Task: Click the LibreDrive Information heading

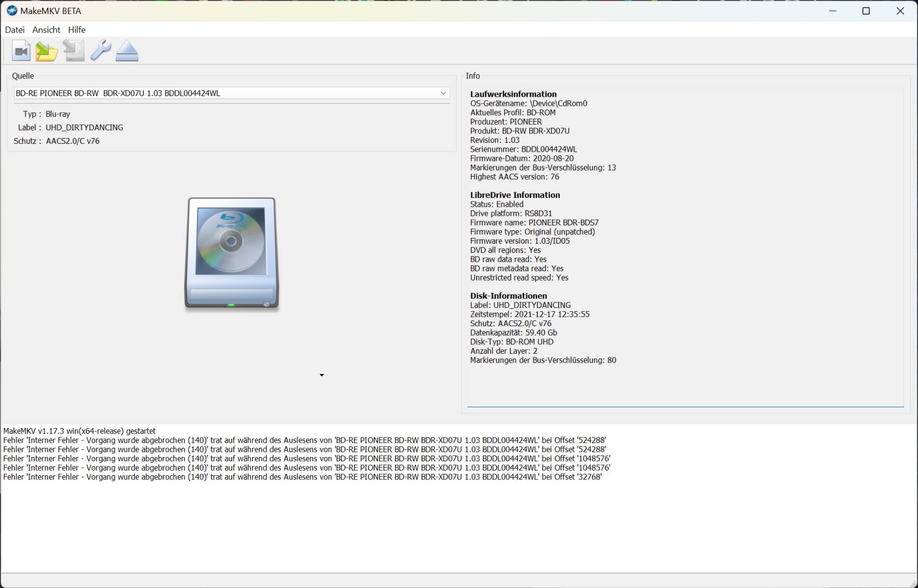Action: (x=515, y=195)
